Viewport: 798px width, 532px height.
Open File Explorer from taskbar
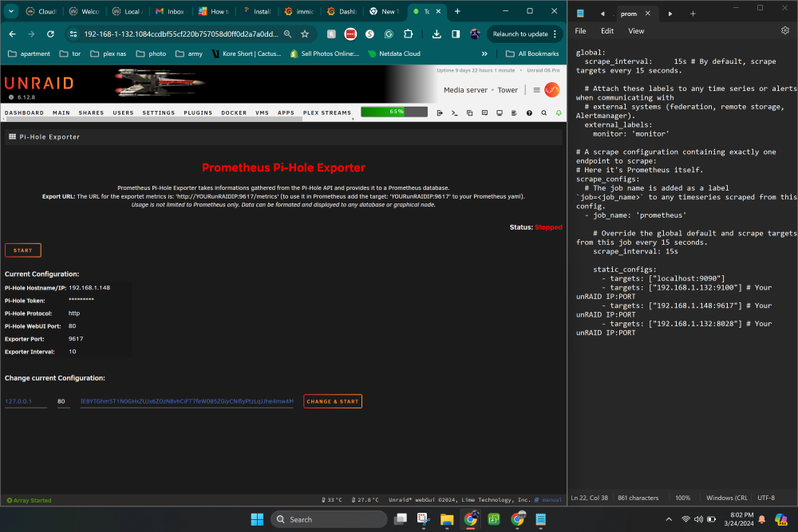[x=447, y=519]
